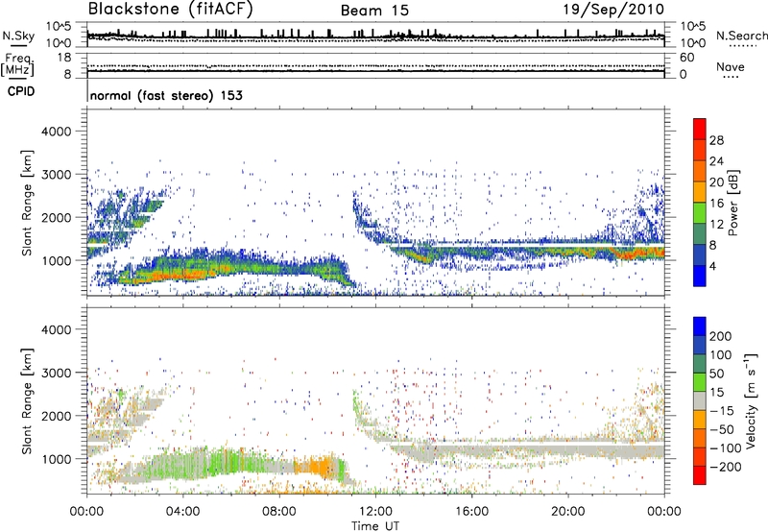Click the '18' frequency axis tick label

(x=64, y=58)
